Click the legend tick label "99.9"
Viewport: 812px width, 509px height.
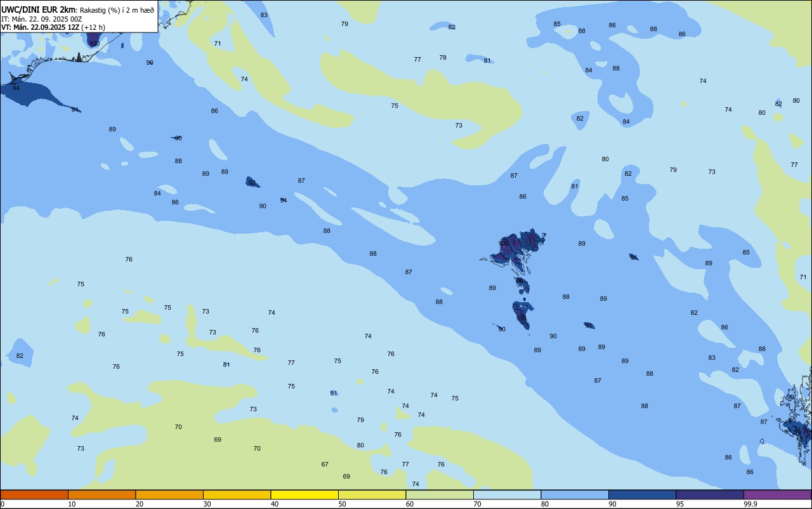pyautogui.click(x=750, y=504)
